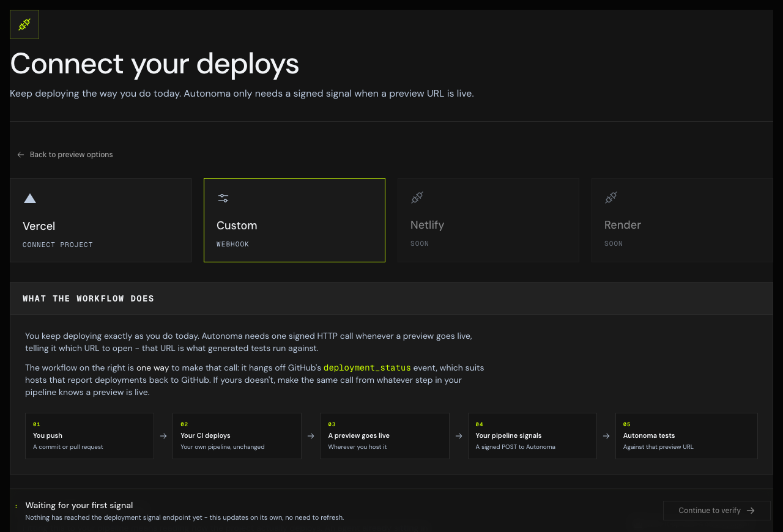Viewport: 783px width, 532px height.
Task: Click arrow between CI deploys and preview step
Action: click(311, 436)
